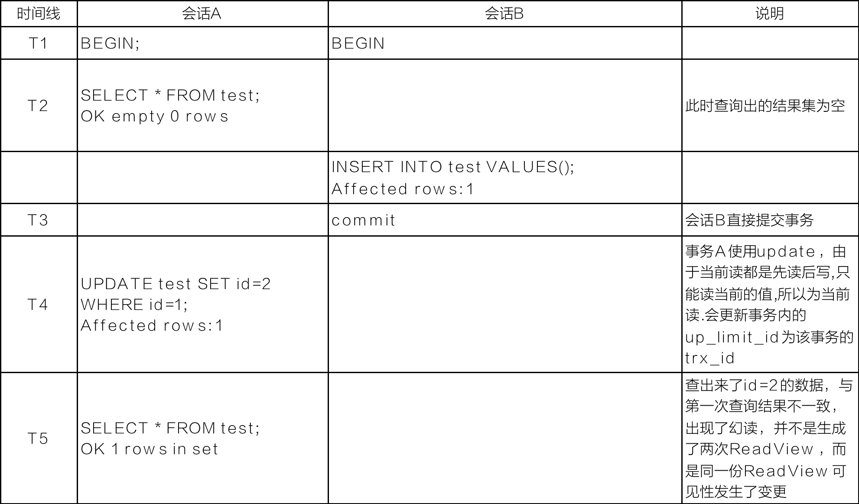Select the 会话A column header

point(202,14)
